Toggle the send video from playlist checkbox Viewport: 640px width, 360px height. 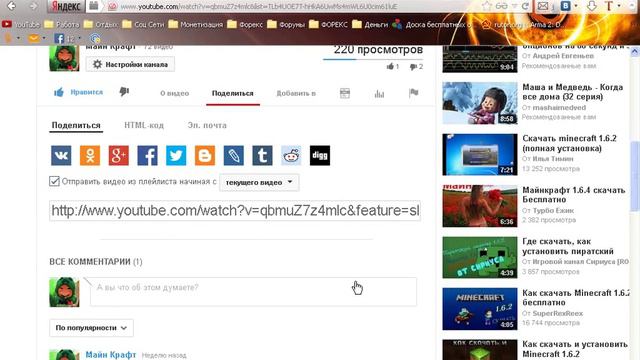click(54, 181)
